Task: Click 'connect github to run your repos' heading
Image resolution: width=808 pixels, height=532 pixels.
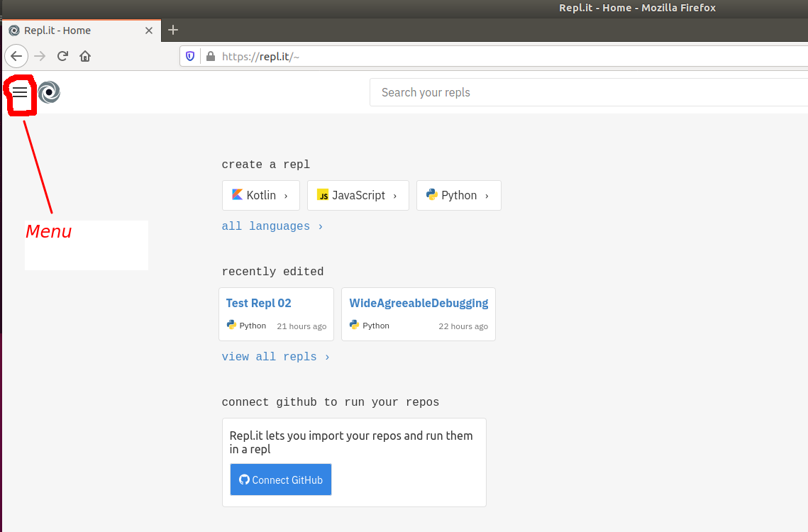Action: pyautogui.click(x=331, y=402)
